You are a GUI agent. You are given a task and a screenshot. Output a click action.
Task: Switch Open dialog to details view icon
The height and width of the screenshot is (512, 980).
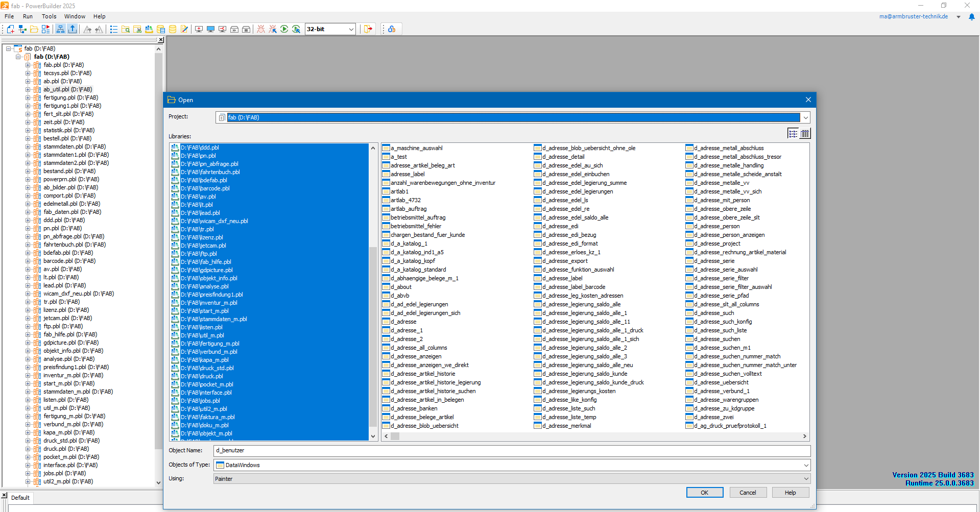pos(805,133)
